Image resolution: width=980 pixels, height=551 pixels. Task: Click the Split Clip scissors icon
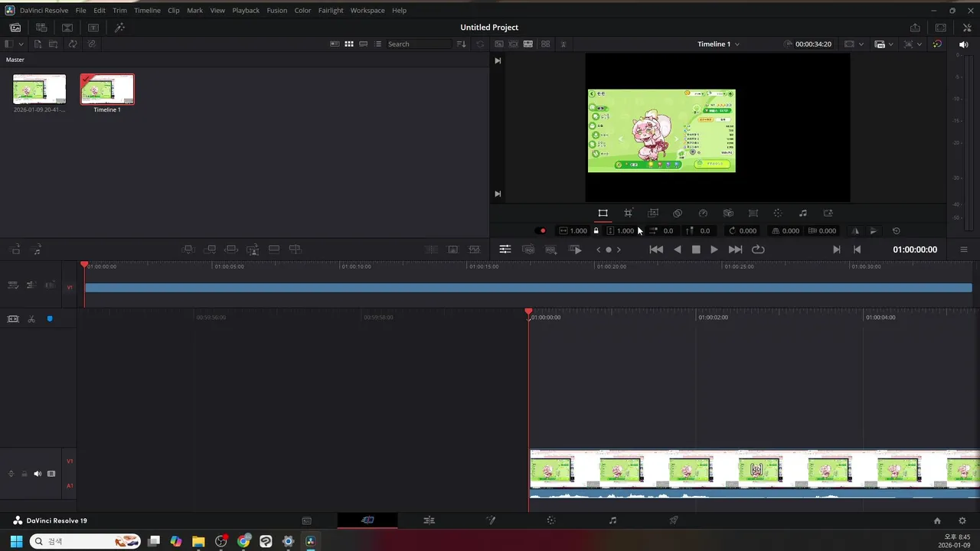pos(31,319)
